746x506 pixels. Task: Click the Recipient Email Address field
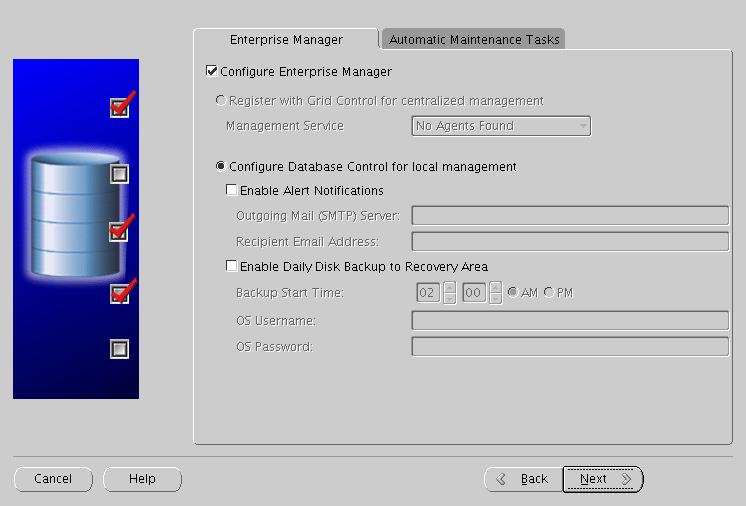[570, 242]
